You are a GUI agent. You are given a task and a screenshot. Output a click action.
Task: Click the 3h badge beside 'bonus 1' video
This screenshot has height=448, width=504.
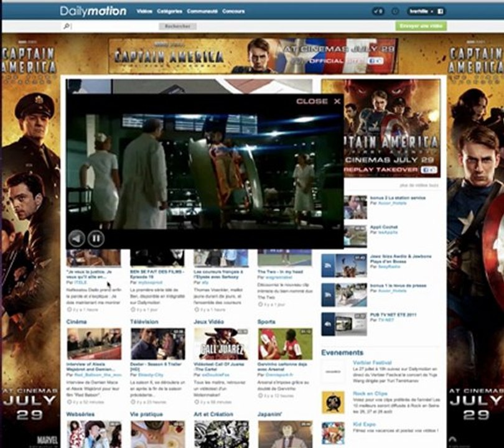(x=328, y=295)
